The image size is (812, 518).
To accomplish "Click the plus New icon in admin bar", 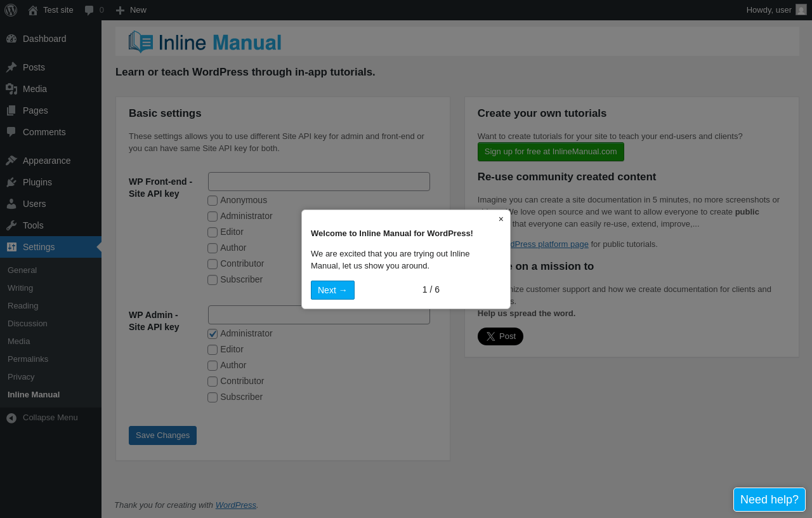I will (120, 10).
